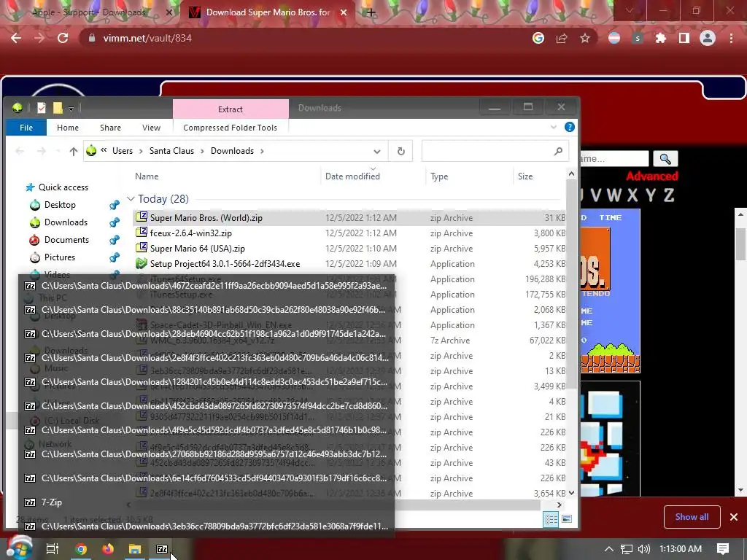Click the vimm.net address bar

pos(305,38)
